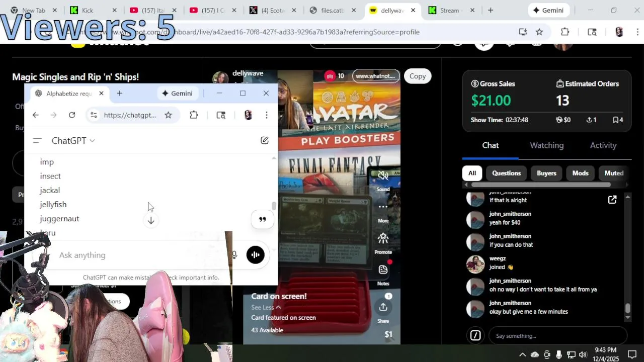Click ChatGPT scroll-to-bottom arrow button
The width and height of the screenshot is (644, 362).
151,220
